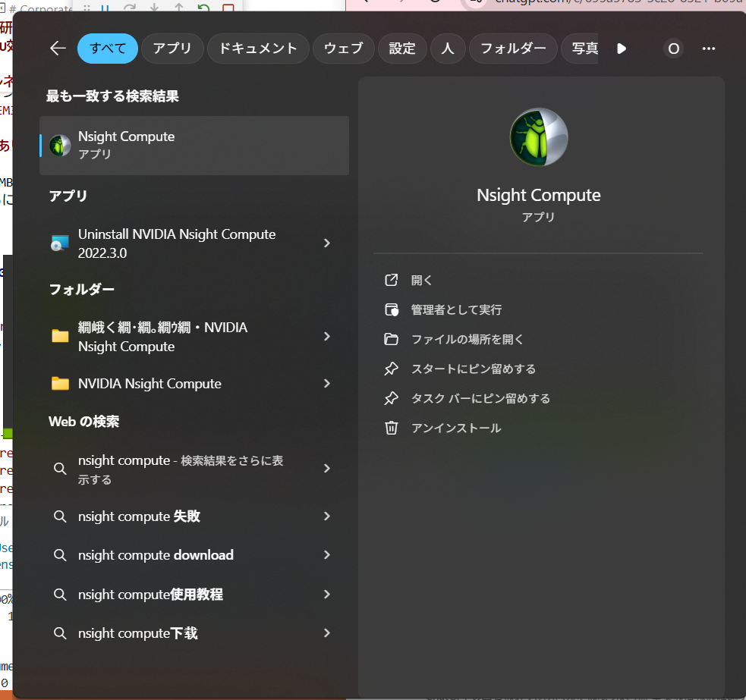
Task: Go back using the left arrow button
Action: point(58,48)
